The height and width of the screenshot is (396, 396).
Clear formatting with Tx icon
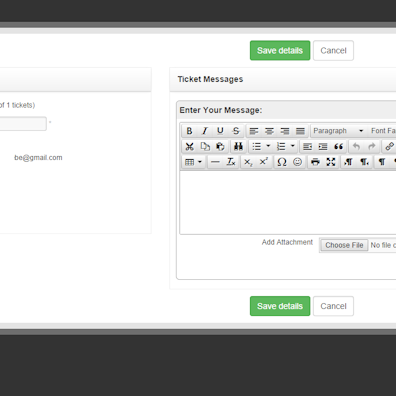point(231,162)
